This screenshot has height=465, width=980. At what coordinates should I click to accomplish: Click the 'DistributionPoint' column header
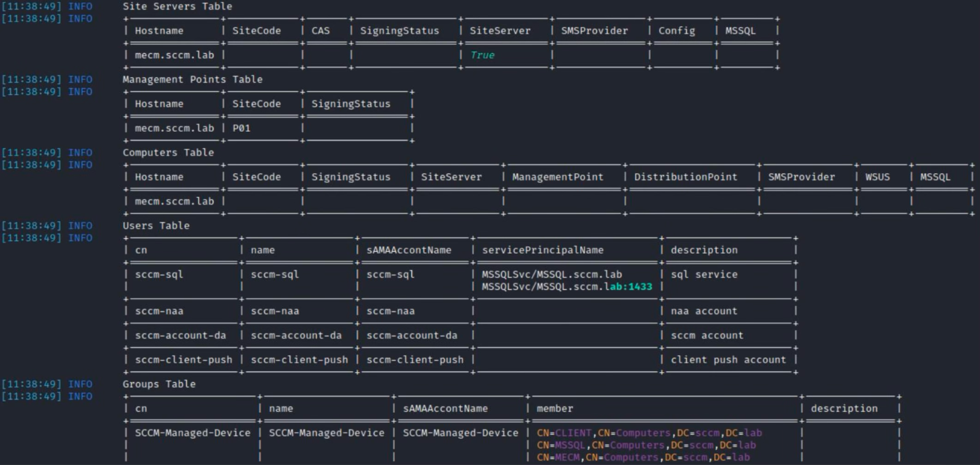(686, 177)
